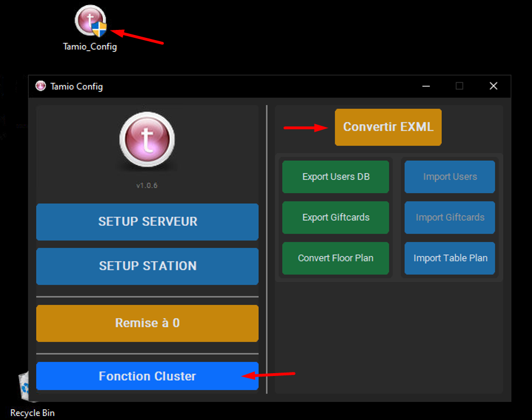Select the Remise à 0 button
Image resolution: width=532 pixels, height=420 pixels.
click(147, 323)
